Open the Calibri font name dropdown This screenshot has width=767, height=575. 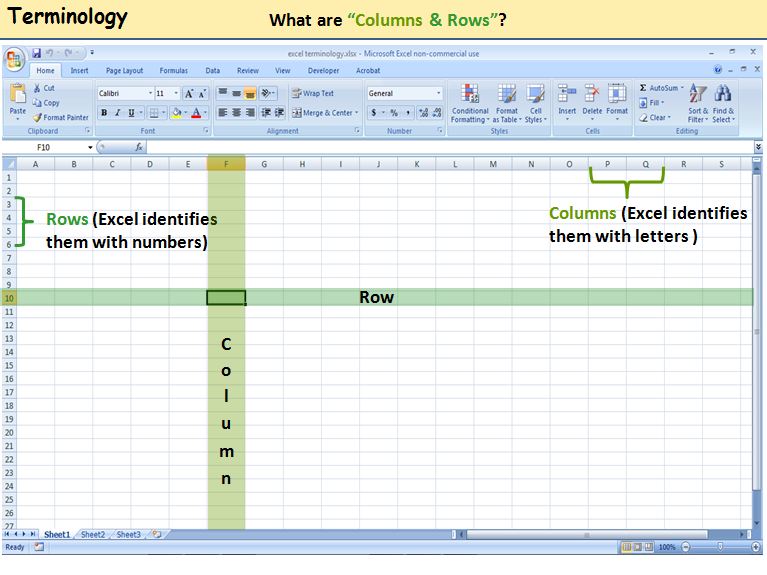(x=150, y=93)
